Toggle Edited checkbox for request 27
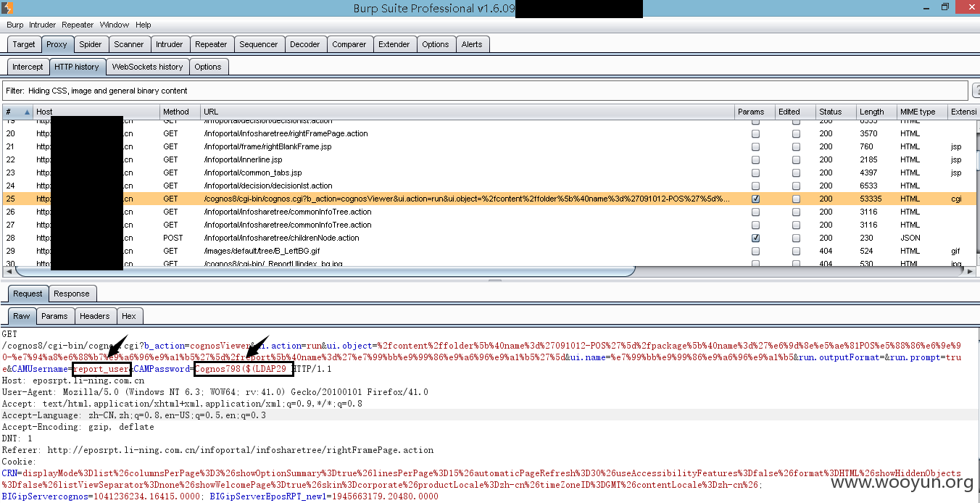 [x=797, y=225]
